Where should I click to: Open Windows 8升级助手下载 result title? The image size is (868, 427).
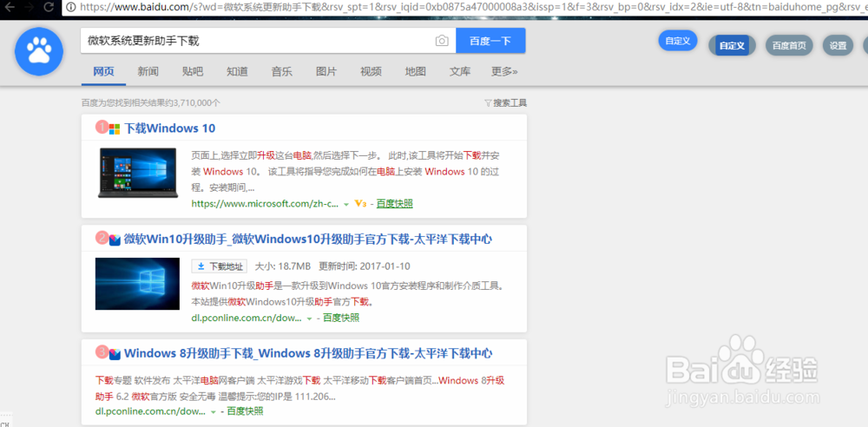[x=308, y=352]
